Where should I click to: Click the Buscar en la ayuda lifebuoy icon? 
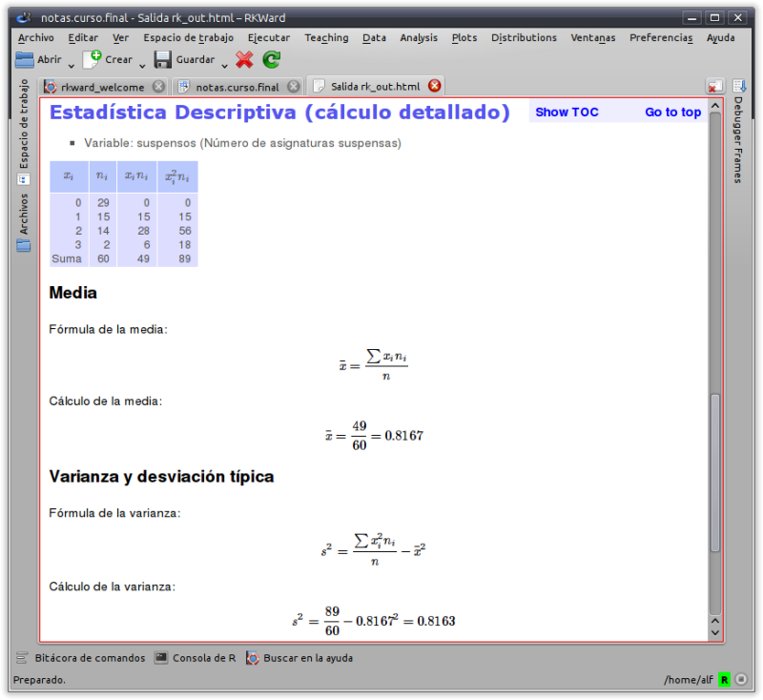[252, 658]
